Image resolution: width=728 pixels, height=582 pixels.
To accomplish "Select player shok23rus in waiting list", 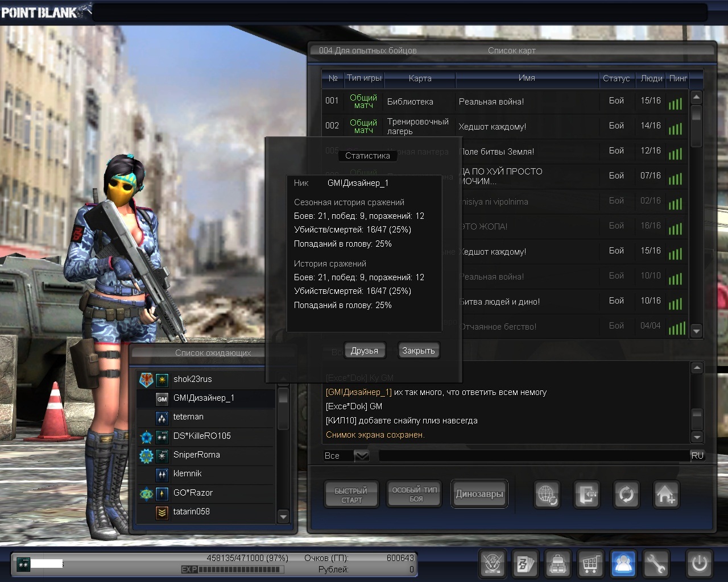I will [x=206, y=380].
